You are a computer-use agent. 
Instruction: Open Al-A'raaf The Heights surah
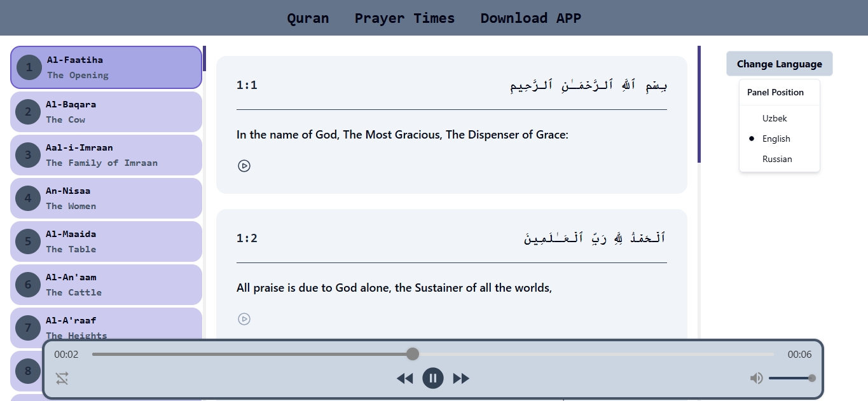pyautogui.click(x=106, y=328)
